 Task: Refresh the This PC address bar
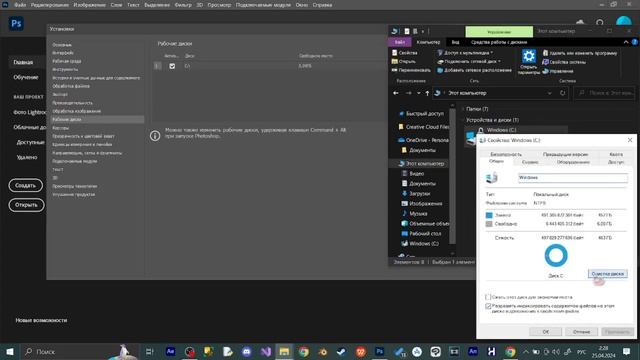coord(563,93)
